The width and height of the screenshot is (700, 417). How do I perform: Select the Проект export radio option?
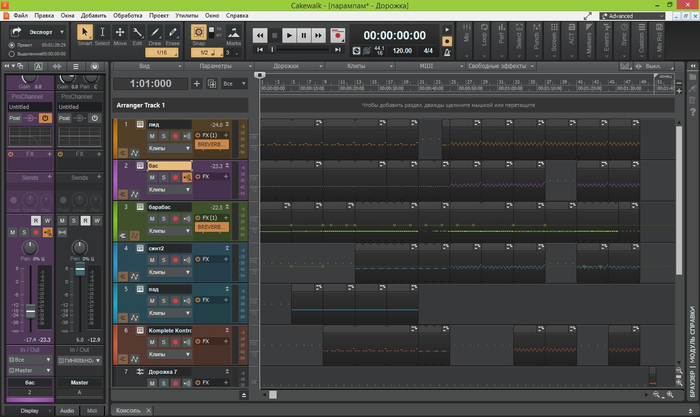click(x=13, y=45)
